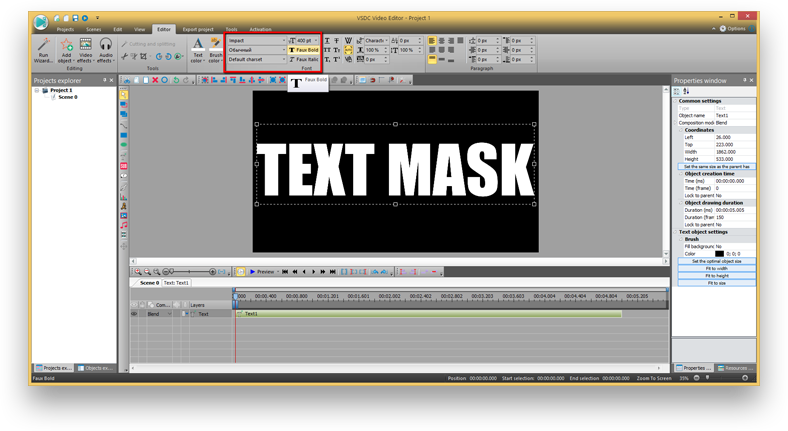Click the red delete icon in scene toolbar
This screenshot has width=788, height=431.
coord(155,80)
